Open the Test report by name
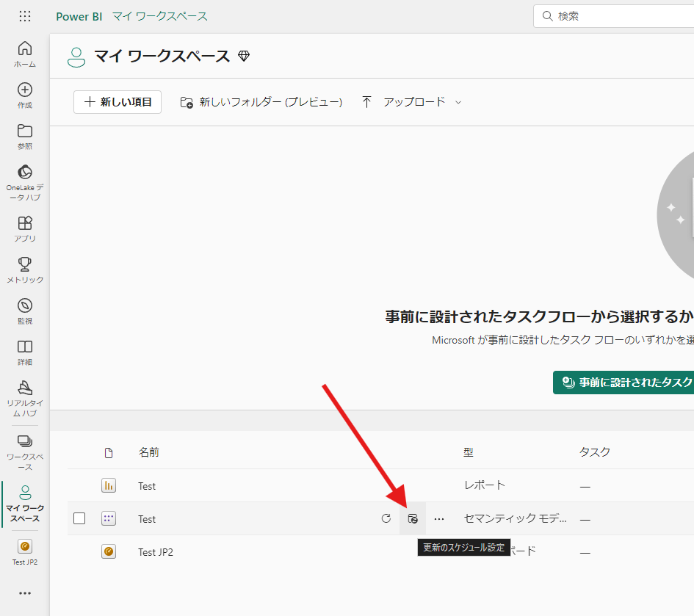Screen dimensions: 694x616 [146, 486]
